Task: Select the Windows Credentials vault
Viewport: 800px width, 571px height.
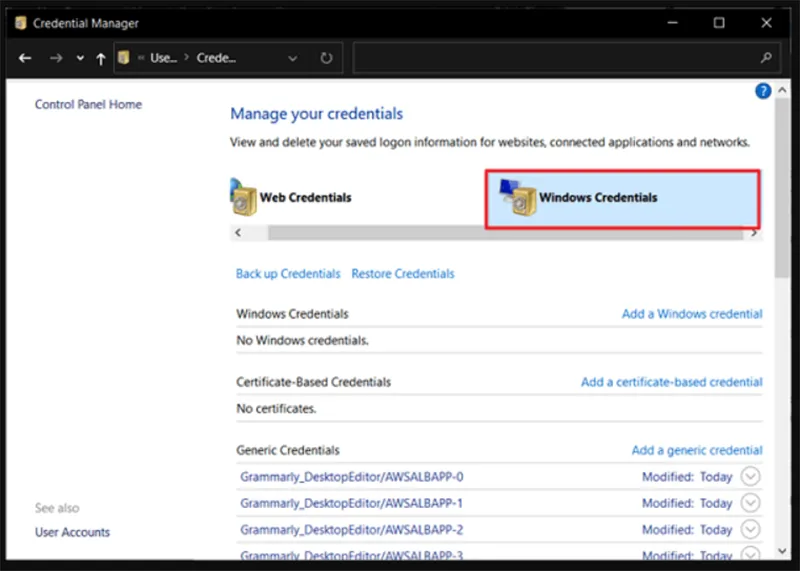Action: pos(622,199)
